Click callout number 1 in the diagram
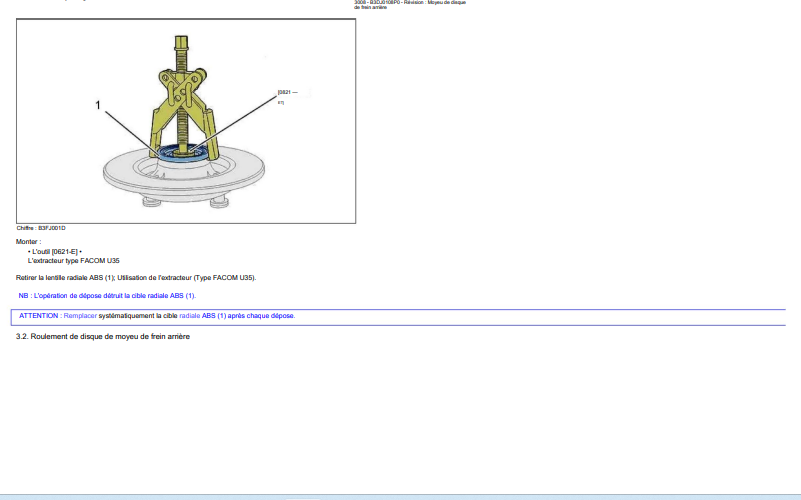 [98, 103]
